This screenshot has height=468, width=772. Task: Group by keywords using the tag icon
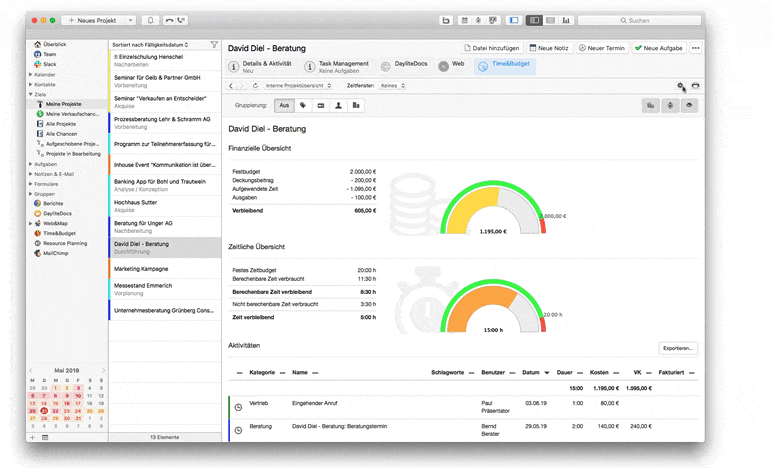(303, 105)
